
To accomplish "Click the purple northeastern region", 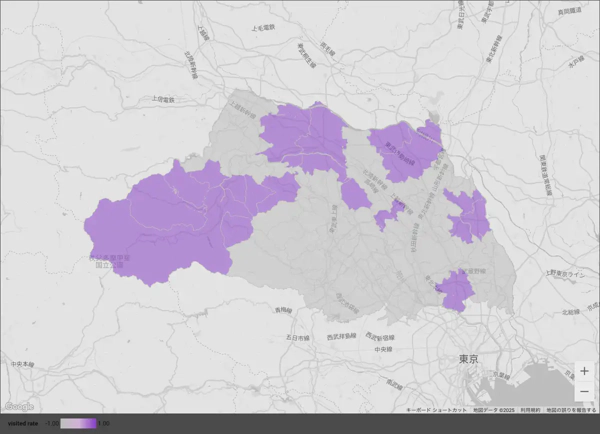I will pos(405,150).
